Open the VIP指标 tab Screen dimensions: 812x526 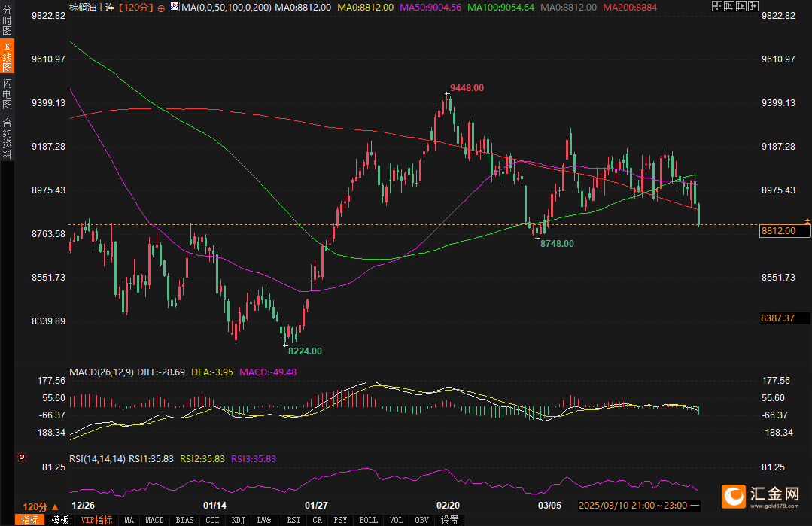pos(97,520)
